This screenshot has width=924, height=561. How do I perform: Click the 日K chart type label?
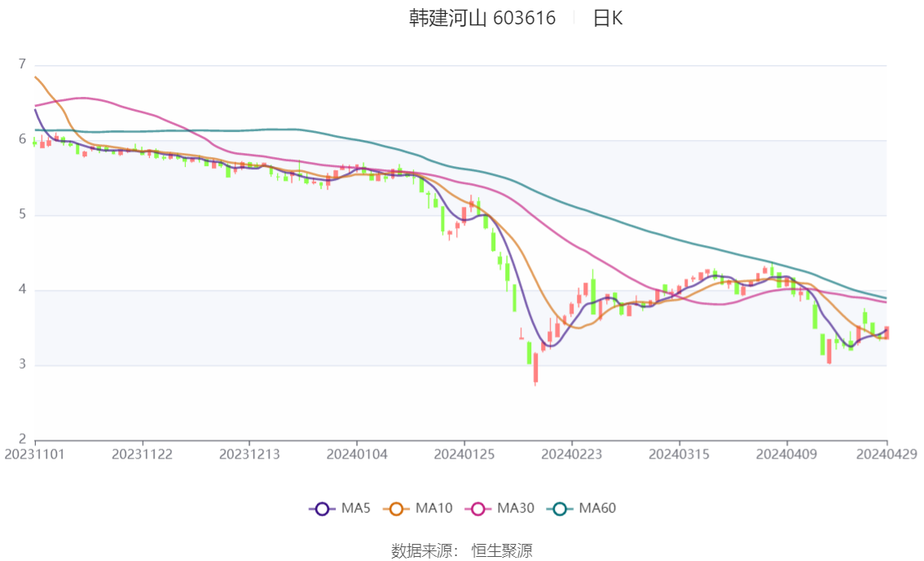click(608, 18)
